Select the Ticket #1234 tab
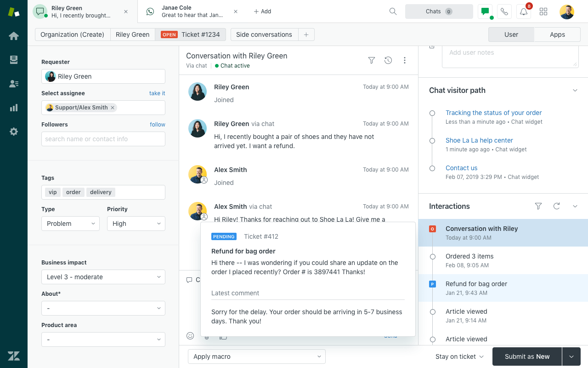This screenshot has height=368, width=588. 191,34
